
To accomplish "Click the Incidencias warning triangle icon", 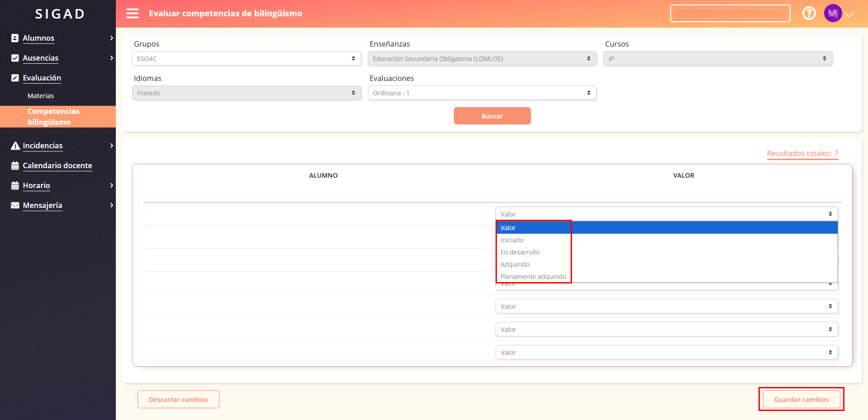I will [x=15, y=146].
